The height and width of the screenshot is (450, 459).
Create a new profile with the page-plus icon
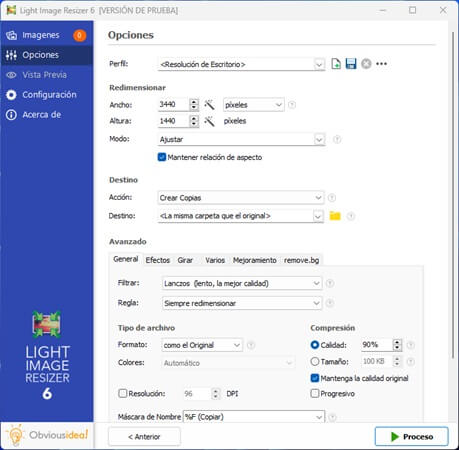coord(336,63)
